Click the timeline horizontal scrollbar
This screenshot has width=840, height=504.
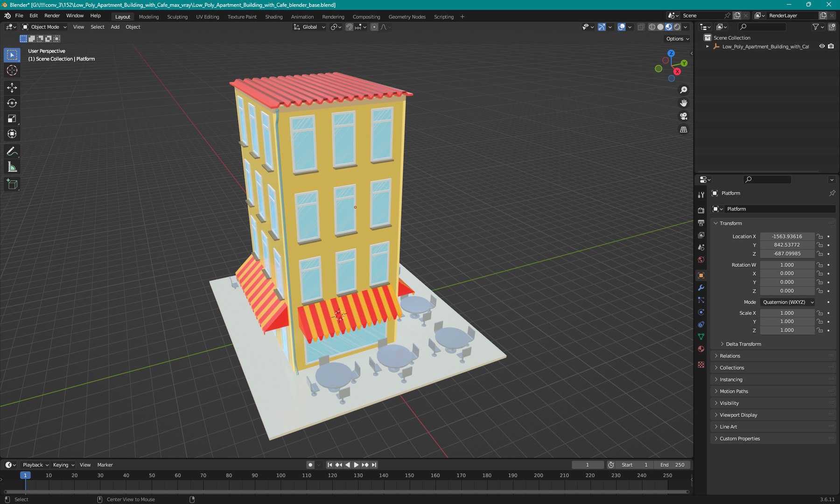(346, 491)
